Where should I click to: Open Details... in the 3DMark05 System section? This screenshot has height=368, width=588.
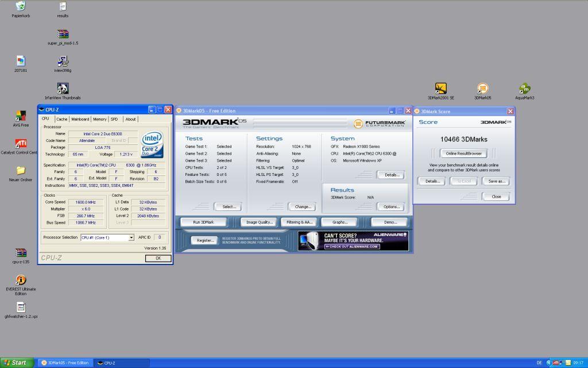392,175
